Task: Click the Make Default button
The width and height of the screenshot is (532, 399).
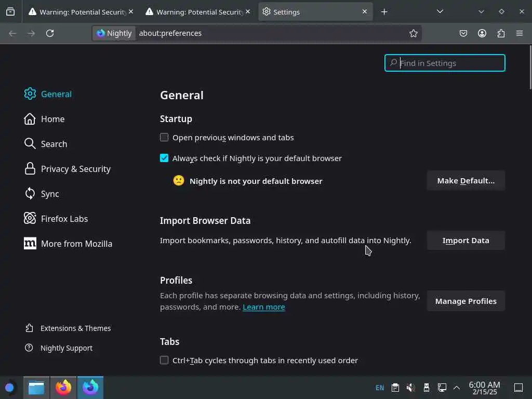Action: coord(466,181)
